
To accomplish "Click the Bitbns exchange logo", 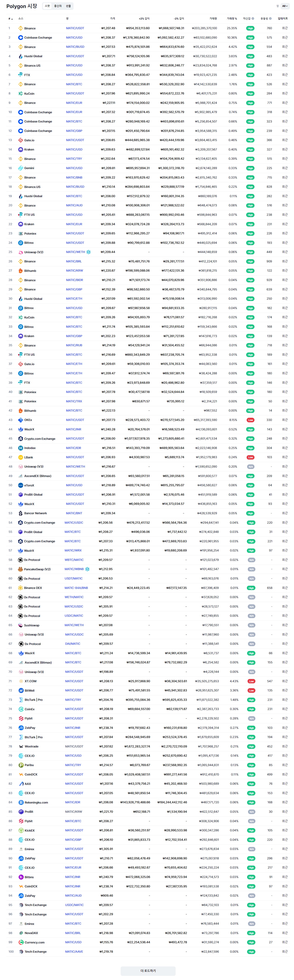I will 21,877.
